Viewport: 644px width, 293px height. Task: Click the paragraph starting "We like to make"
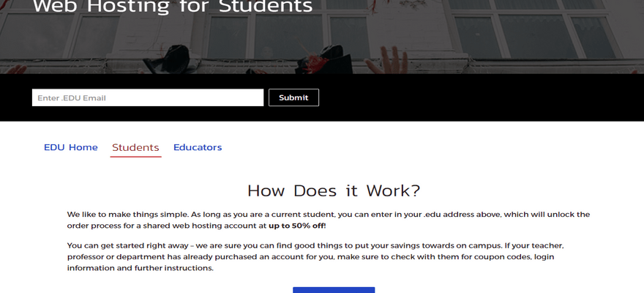(x=328, y=220)
